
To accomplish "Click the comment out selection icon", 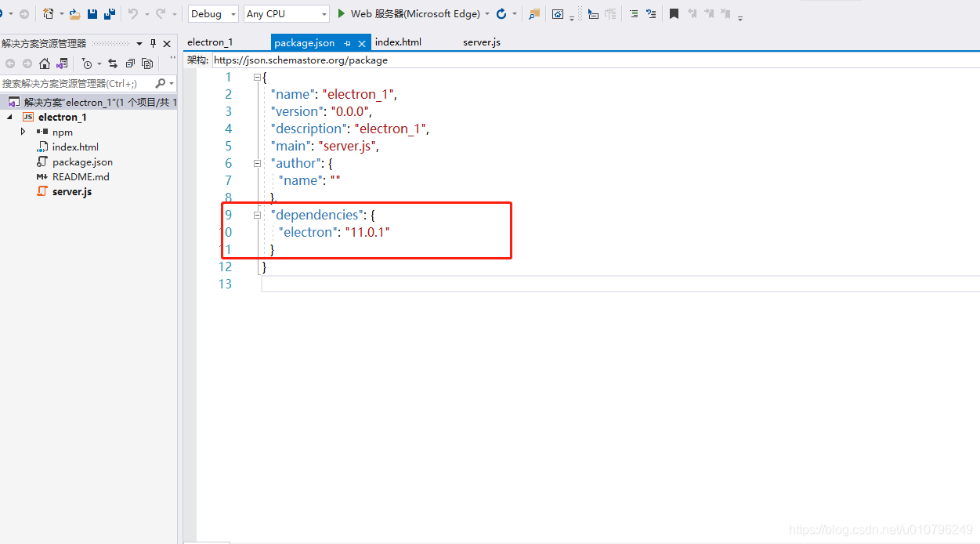I will pos(593,13).
